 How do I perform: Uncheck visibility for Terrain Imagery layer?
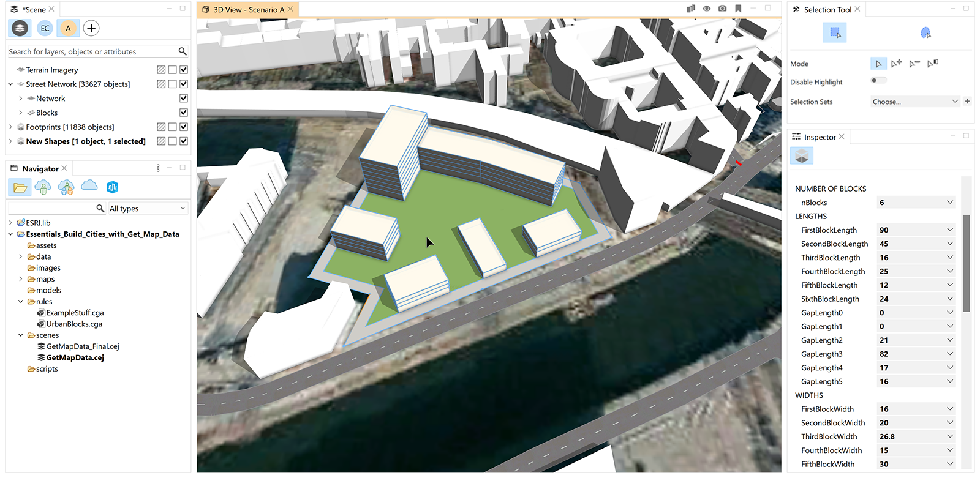pos(184,70)
